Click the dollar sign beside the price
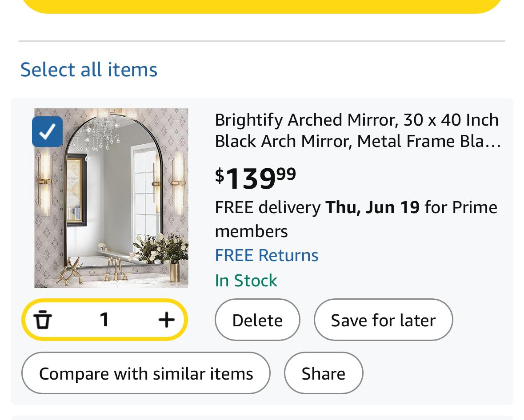524x420 pixels. (x=220, y=175)
